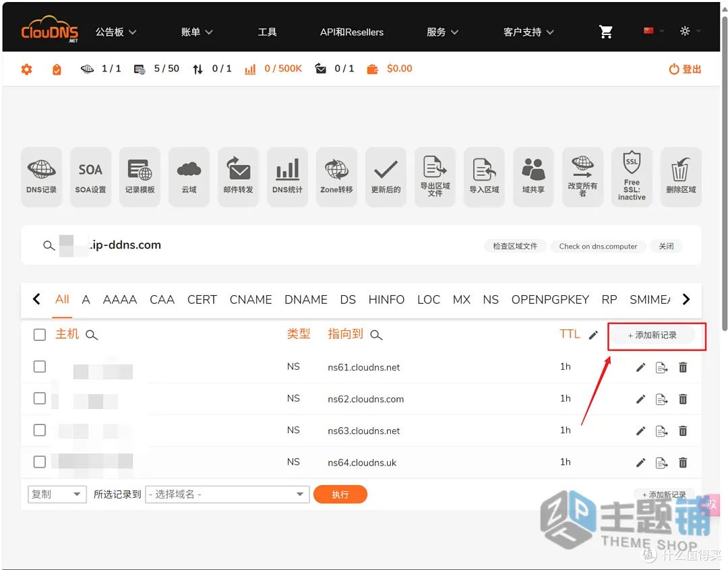
Task: Expand the 账单 billing menu
Action: pos(197,32)
